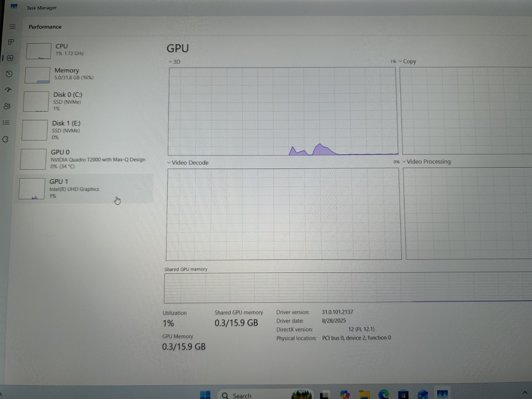Click the GPU heading title

(x=178, y=48)
